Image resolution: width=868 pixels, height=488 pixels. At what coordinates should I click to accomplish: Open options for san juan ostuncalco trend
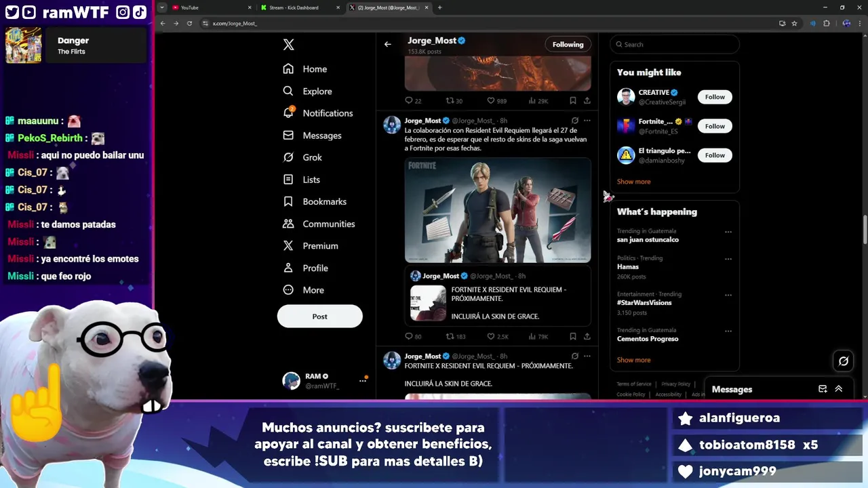coord(728,232)
